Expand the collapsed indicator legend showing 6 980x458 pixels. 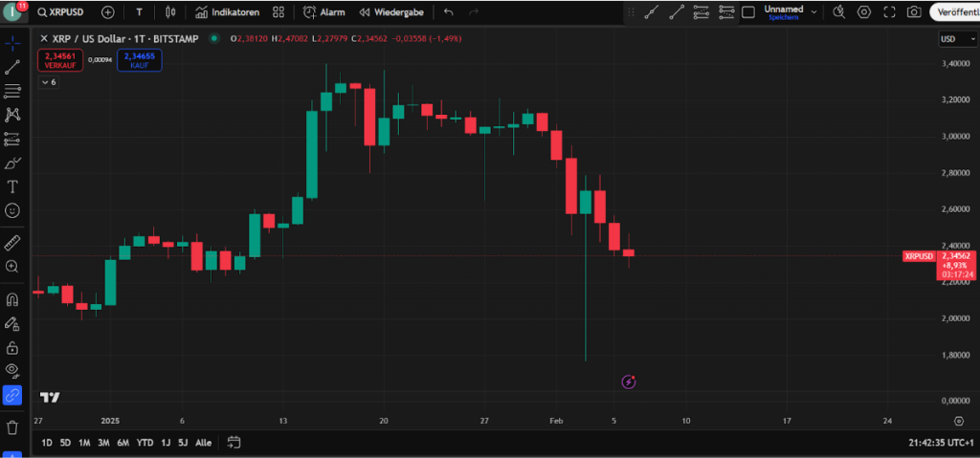[48, 82]
